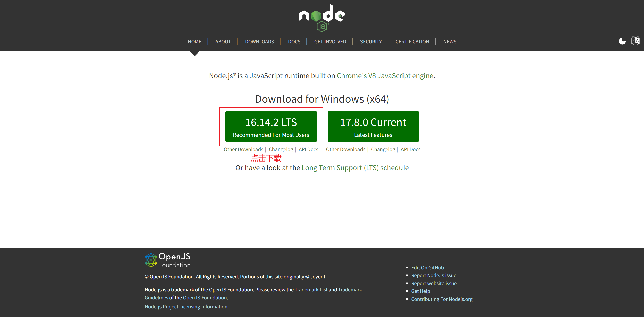Download the 16.14.2 LTS version
The width and height of the screenshot is (644, 317).
coord(271,126)
